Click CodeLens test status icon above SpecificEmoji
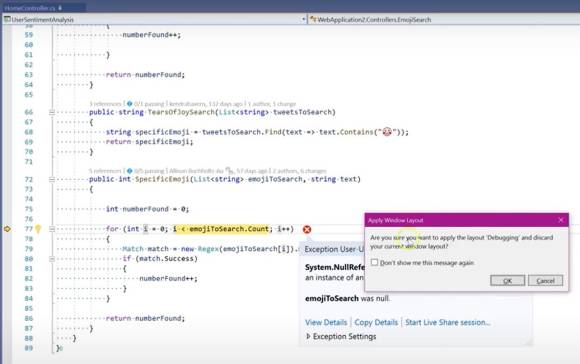Viewport: 580px width, 364px height. click(129, 171)
